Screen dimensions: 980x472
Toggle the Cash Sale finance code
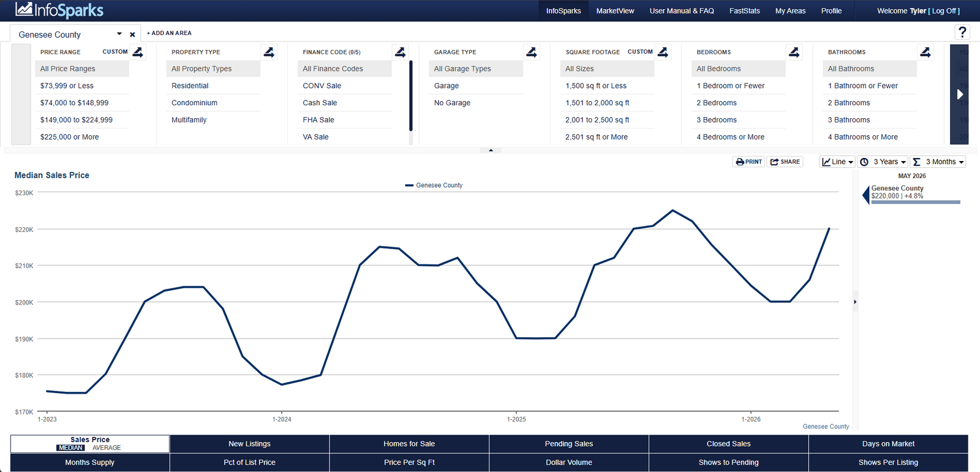tap(345, 103)
